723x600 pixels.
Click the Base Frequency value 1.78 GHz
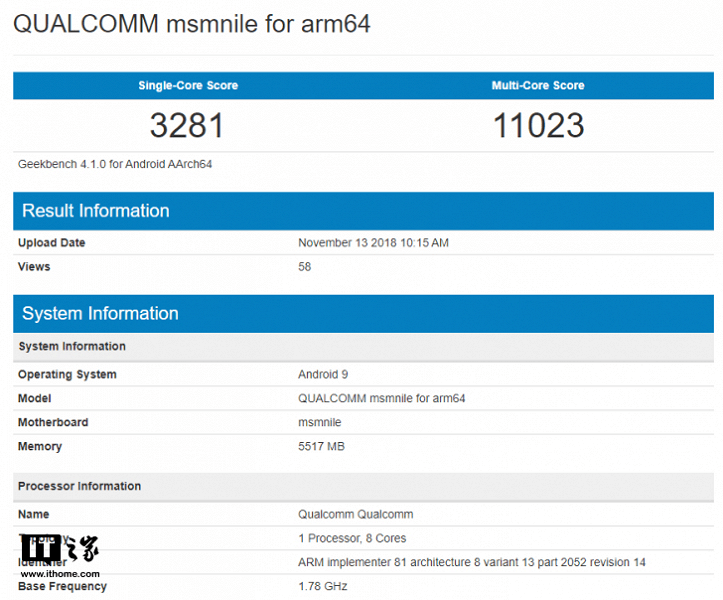tap(322, 586)
